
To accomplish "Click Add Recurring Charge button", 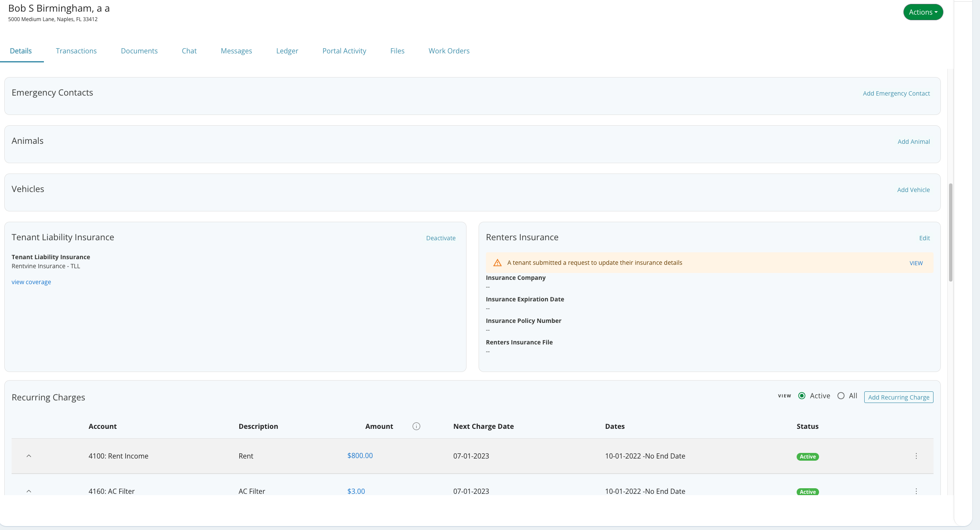I will (x=899, y=397).
